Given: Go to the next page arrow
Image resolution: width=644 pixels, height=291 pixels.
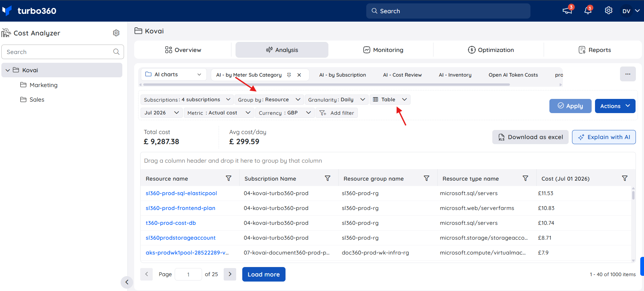Looking at the screenshot, I should pos(230,274).
